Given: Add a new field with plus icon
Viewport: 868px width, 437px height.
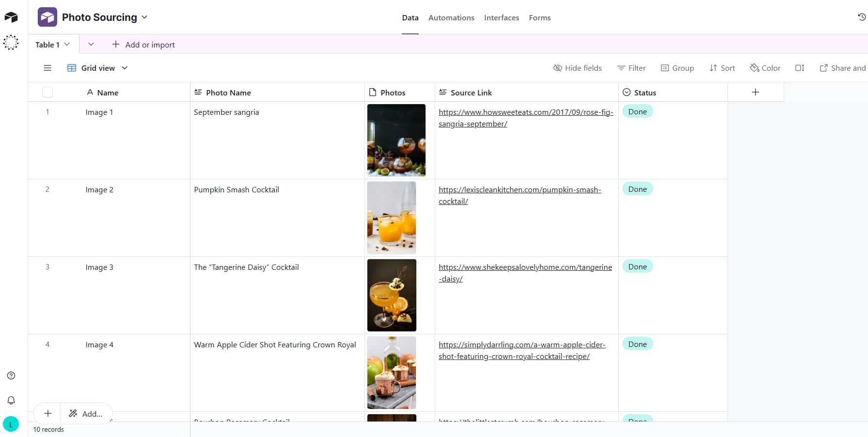Looking at the screenshot, I should (x=756, y=92).
